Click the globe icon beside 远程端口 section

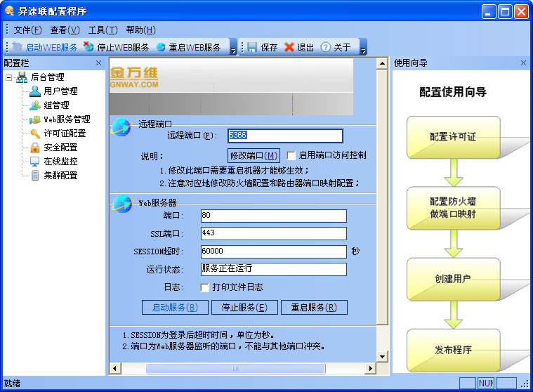point(121,127)
